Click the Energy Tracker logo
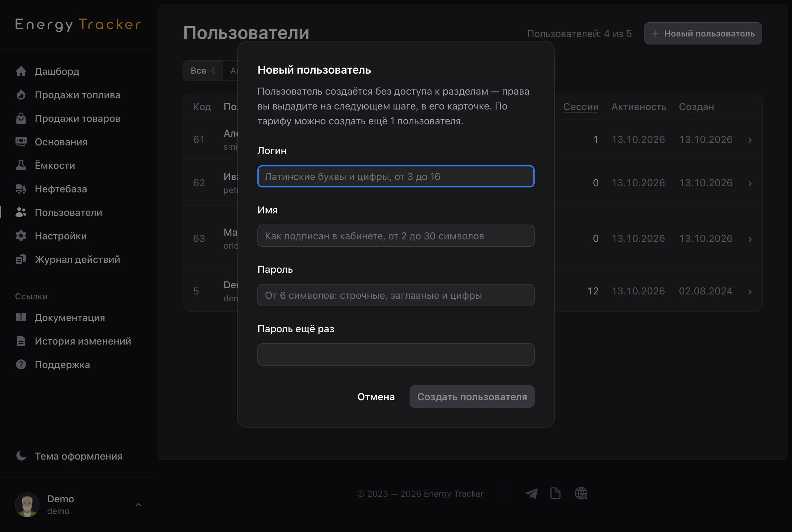792x532 pixels. coord(78,24)
